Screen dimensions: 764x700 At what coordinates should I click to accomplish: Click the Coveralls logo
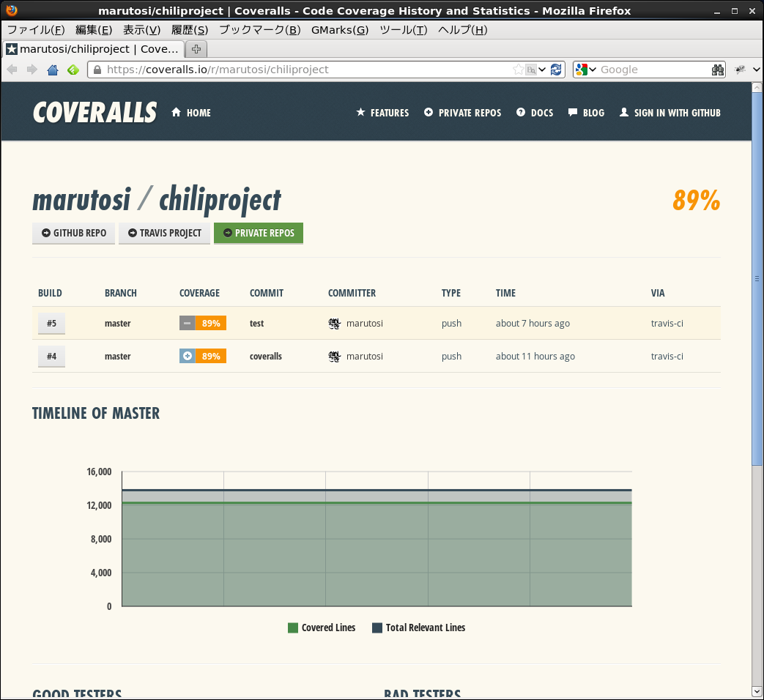(x=95, y=113)
